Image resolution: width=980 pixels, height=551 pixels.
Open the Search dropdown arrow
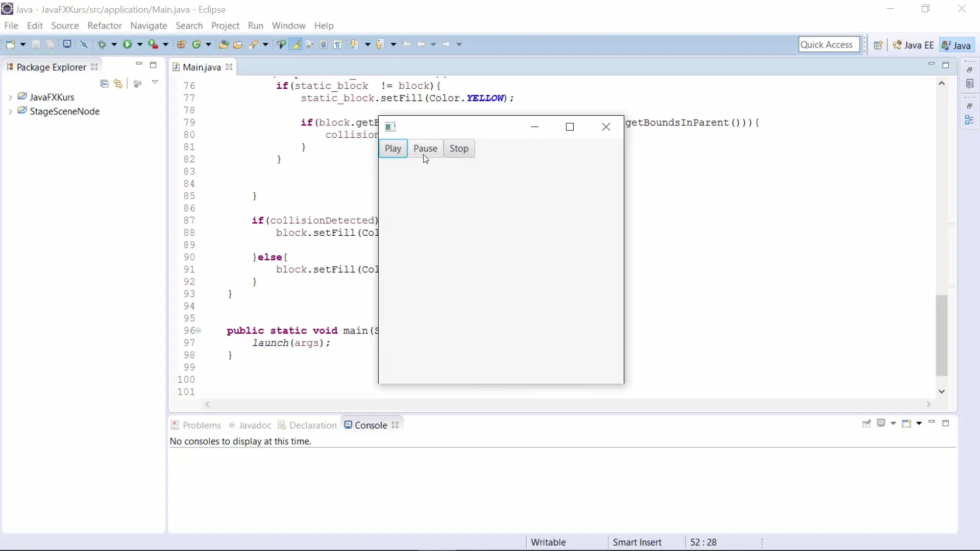[x=265, y=44]
